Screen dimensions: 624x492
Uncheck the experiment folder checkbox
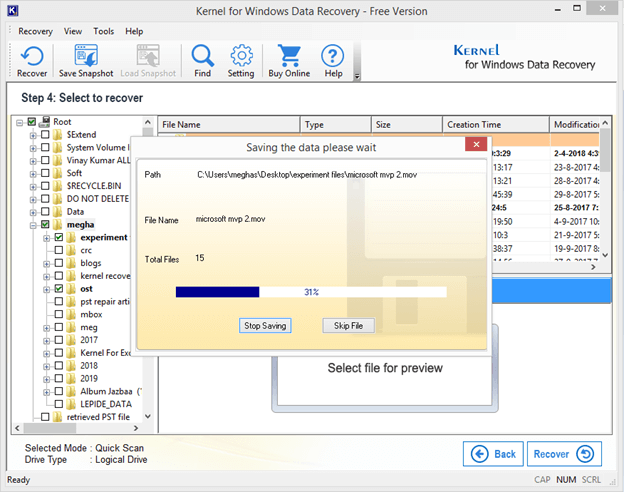[59, 237]
